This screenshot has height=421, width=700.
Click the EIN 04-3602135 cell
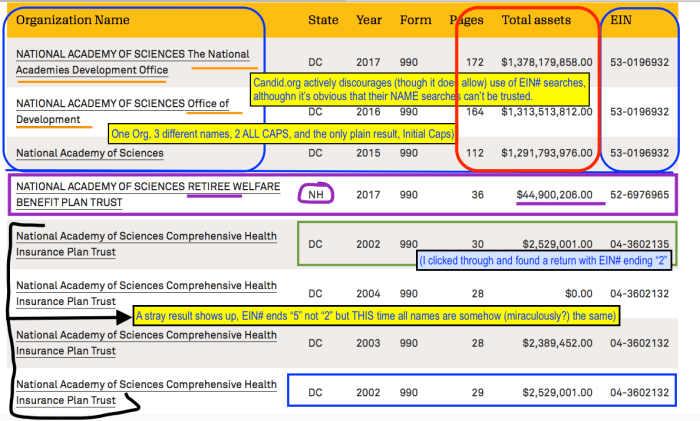point(646,245)
